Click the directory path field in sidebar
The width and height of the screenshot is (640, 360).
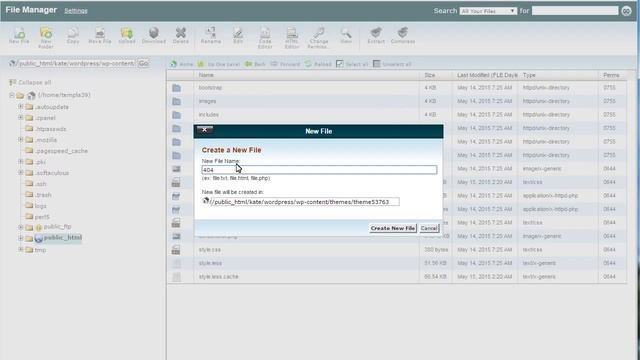coord(76,63)
